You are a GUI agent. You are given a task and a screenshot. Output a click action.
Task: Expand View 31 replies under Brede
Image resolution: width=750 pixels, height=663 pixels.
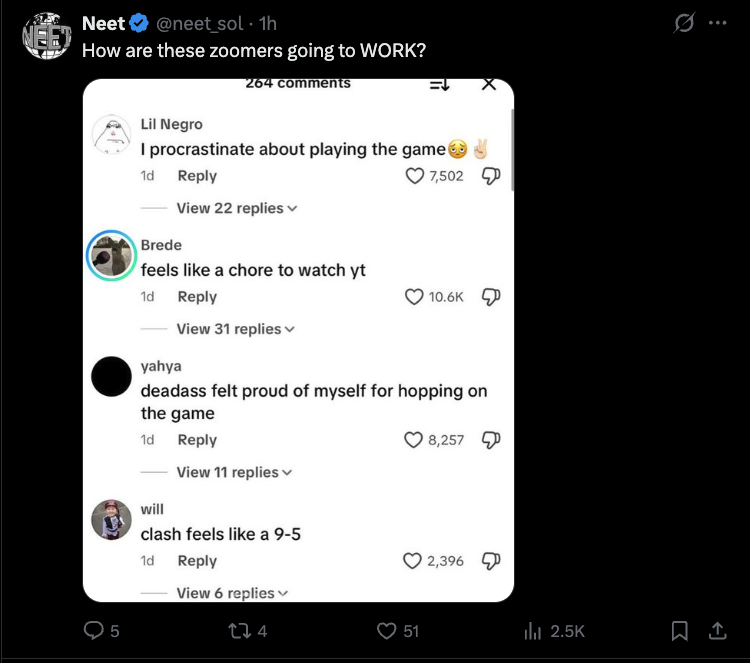(x=236, y=329)
